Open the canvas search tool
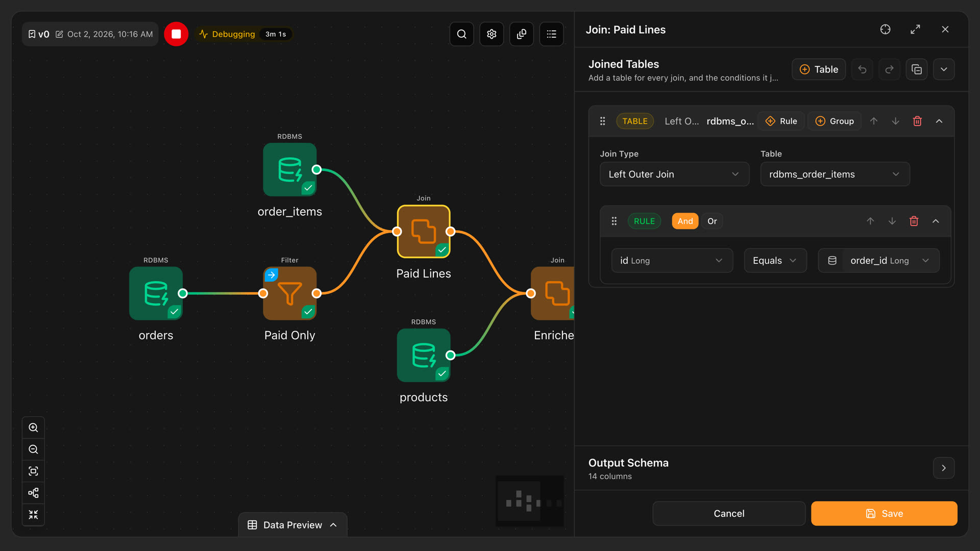The width and height of the screenshot is (980, 551). coord(461,34)
